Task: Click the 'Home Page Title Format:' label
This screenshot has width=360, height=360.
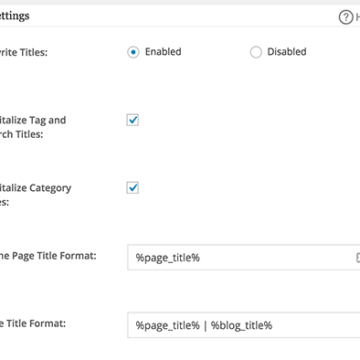Action: pyautogui.click(x=48, y=256)
